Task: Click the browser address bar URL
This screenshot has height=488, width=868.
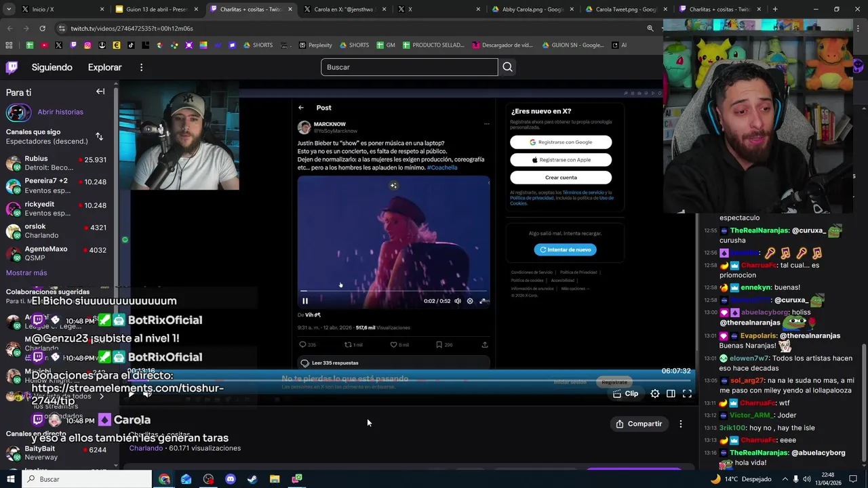Action: point(132,28)
